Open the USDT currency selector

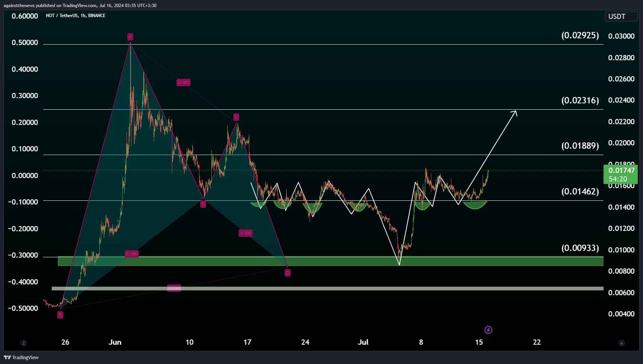coord(621,16)
